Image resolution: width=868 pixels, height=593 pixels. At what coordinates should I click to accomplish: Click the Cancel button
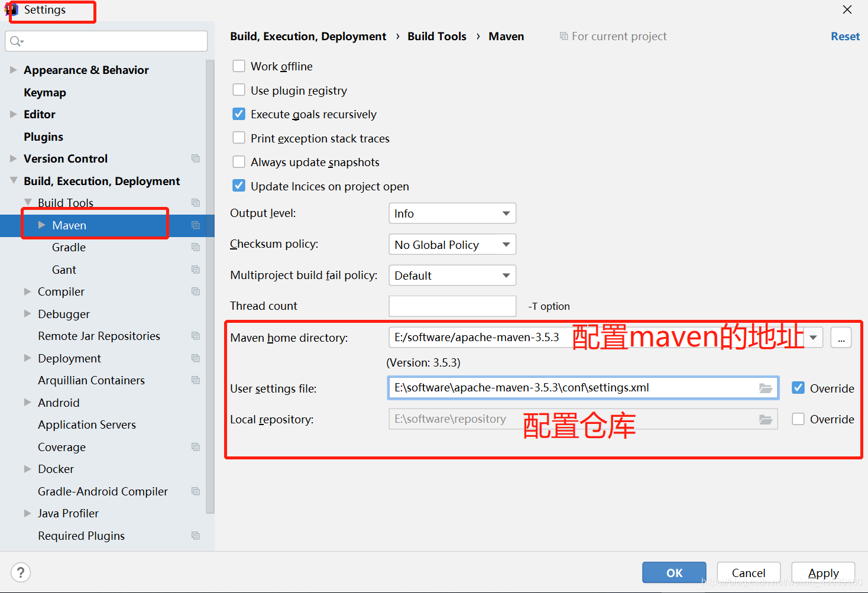(x=749, y=572)
